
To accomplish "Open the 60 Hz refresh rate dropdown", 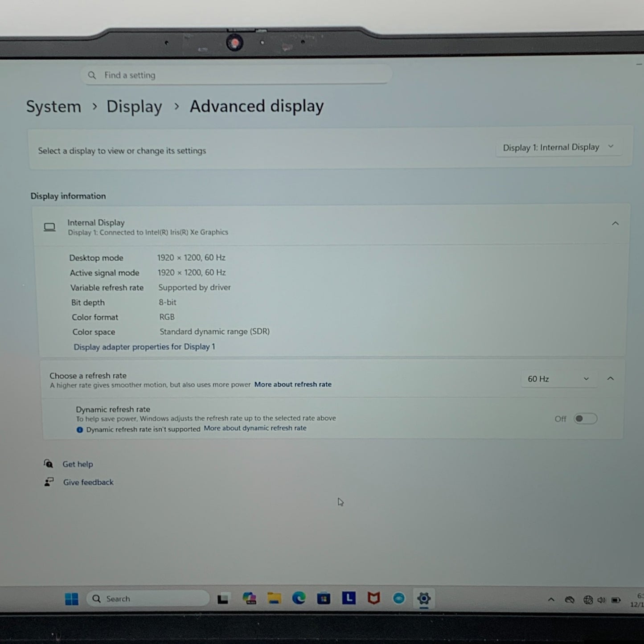I will click(559, 378).
